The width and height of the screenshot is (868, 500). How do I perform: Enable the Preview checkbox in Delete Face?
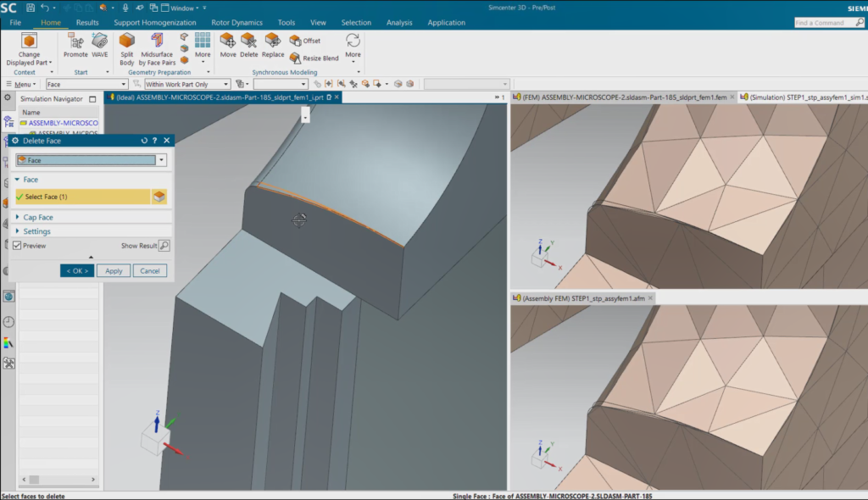(x=19, y=245)
